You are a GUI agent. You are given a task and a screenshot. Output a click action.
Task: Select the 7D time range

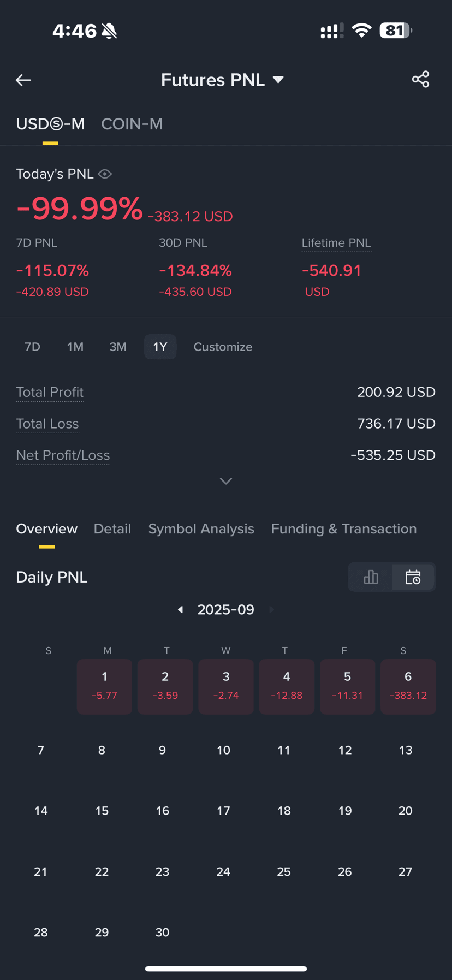pyautogui.click(x=32, y=347)
